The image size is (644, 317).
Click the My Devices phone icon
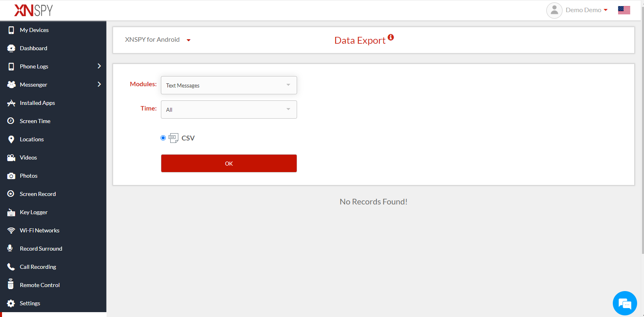[x=11, y=30]
